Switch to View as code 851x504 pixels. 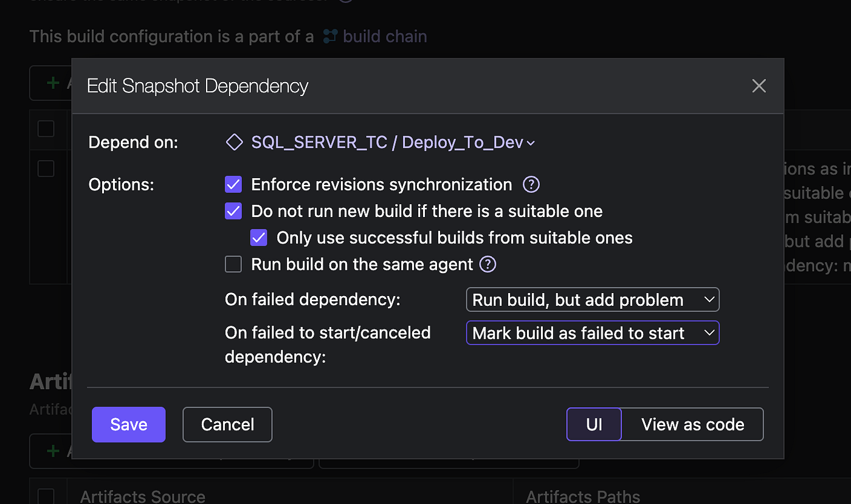(x=692, y=424)
